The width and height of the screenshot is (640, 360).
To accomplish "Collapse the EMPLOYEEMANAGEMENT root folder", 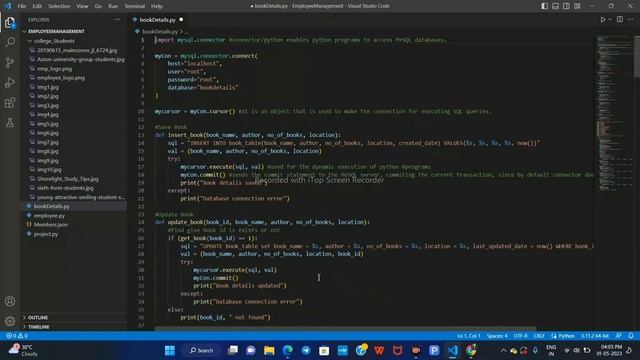I will point(56,31).
